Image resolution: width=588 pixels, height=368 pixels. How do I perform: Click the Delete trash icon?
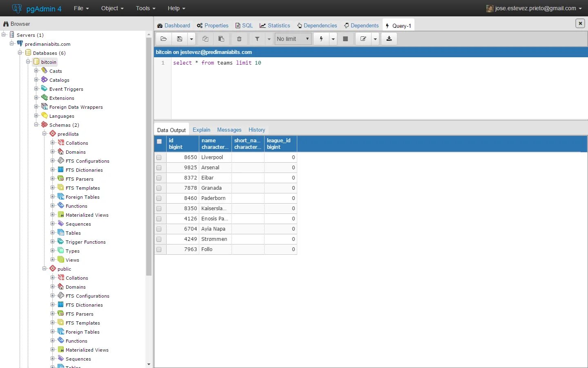[239, 39]
